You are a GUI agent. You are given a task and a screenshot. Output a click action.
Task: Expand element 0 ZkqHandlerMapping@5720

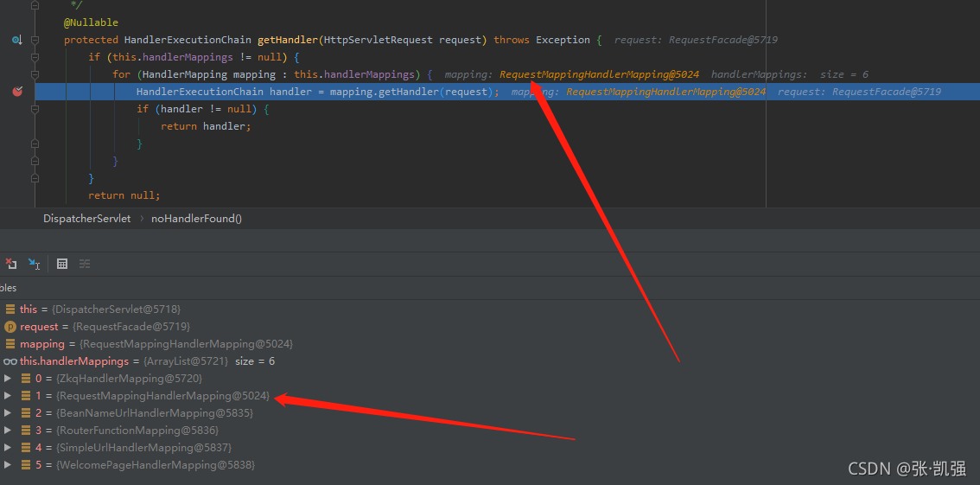pyautogui.click(x=8, y=378)
